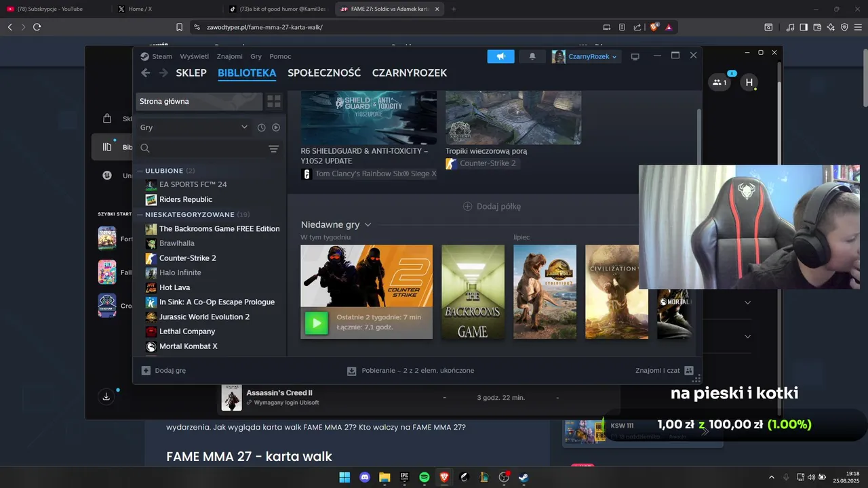Click the Add shelf plus icon
Screen dimensions: 868x488
467,206
